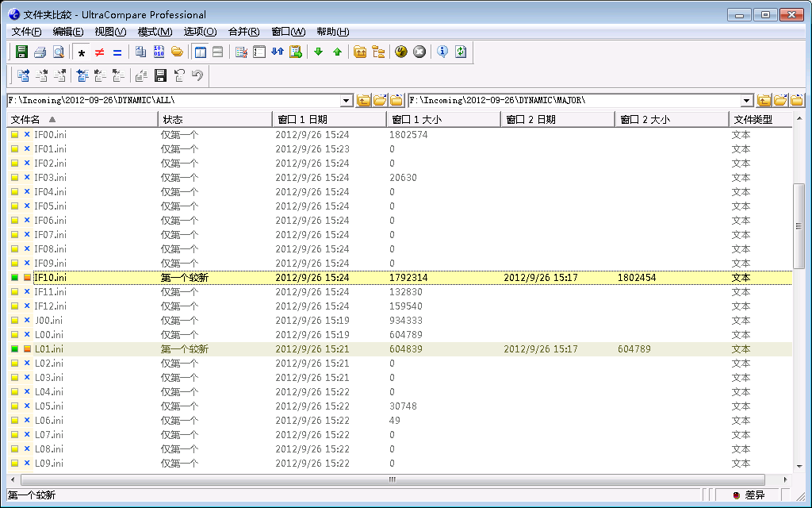Click the grey undo arrow icon
This screenshot has height=508, width=812.
[197, 76]
